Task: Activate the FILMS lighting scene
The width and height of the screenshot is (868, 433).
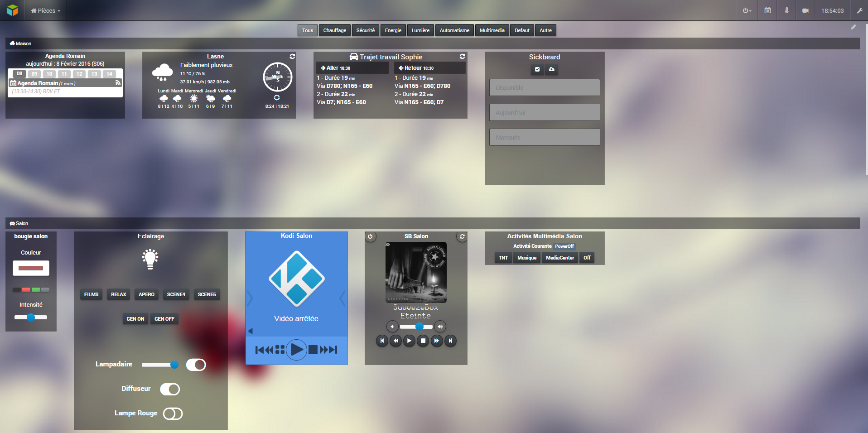Action: pos(91,294)
